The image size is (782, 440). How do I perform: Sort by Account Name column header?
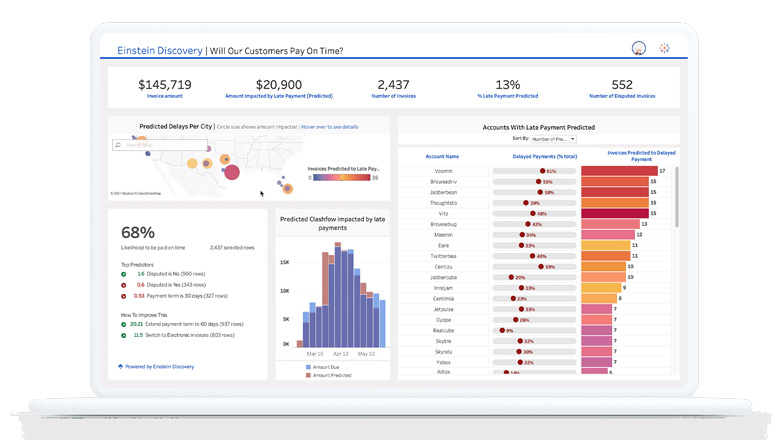pos(442,156)
